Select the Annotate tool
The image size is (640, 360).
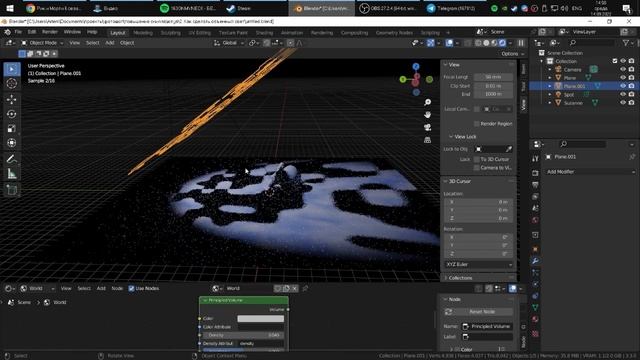(11, 159)
